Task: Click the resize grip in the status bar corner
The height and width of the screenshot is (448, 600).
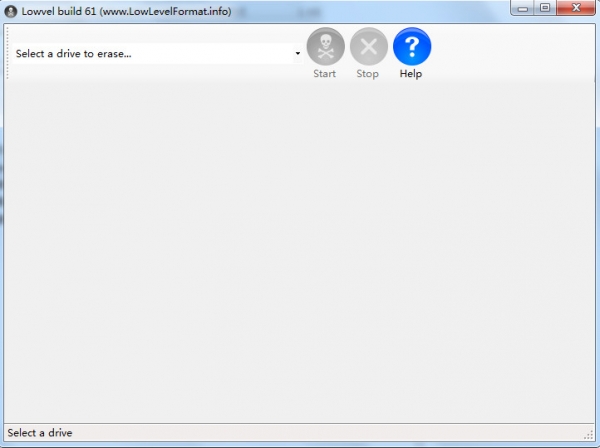Action: point(589,435)
